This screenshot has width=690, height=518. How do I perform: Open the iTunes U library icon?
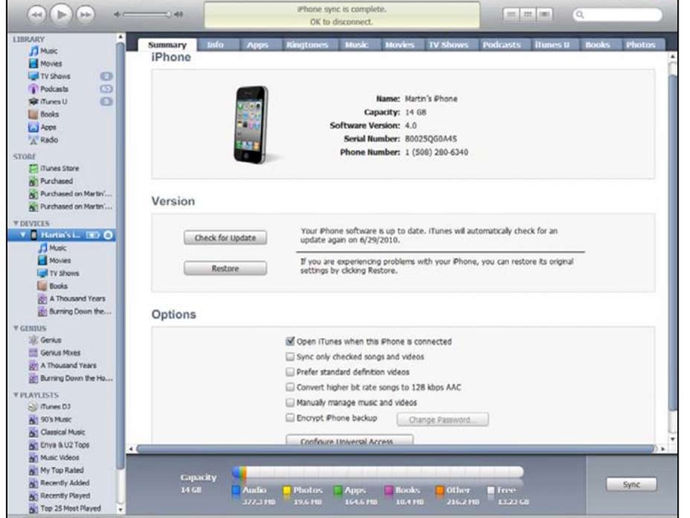click(33, 102)
